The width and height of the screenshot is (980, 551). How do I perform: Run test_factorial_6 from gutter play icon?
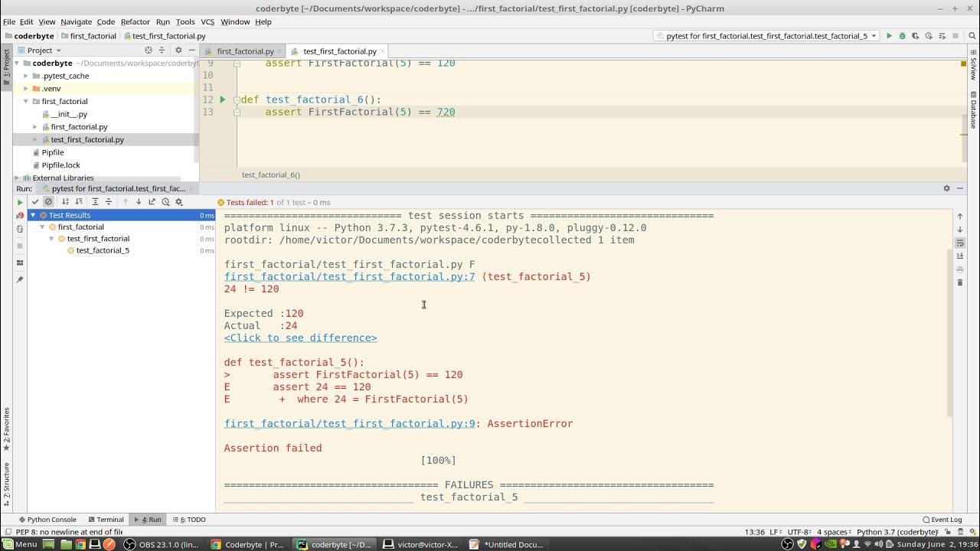[223, 99]
